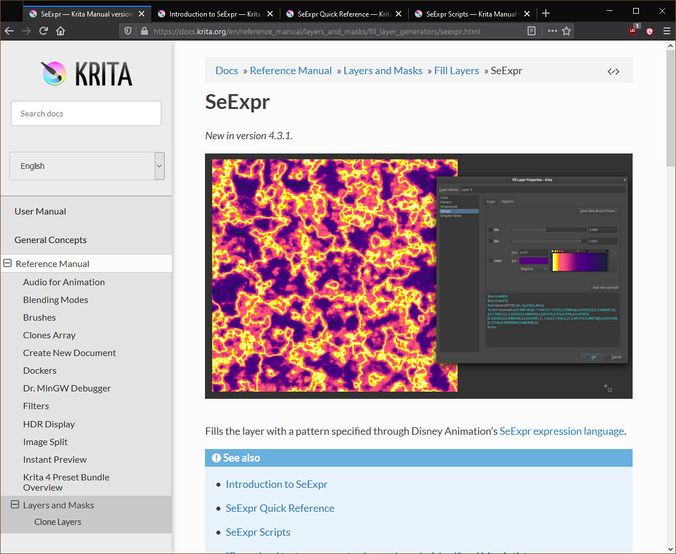Click the browser back arrow
The image size is (676, 554).
[9, 31]
